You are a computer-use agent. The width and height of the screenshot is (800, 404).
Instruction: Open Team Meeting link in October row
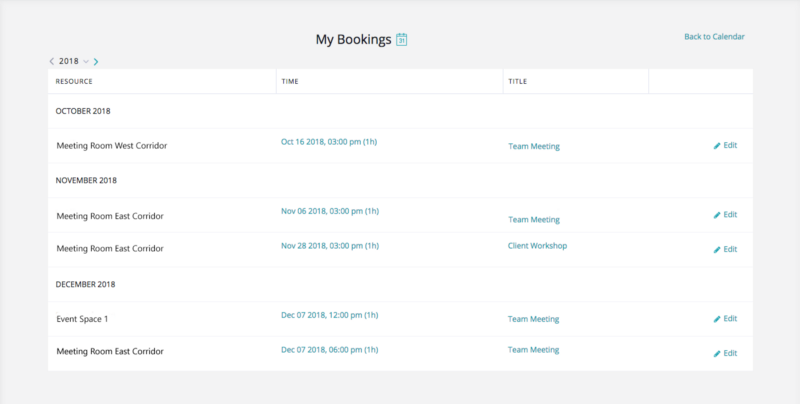[x=534, y=147]
